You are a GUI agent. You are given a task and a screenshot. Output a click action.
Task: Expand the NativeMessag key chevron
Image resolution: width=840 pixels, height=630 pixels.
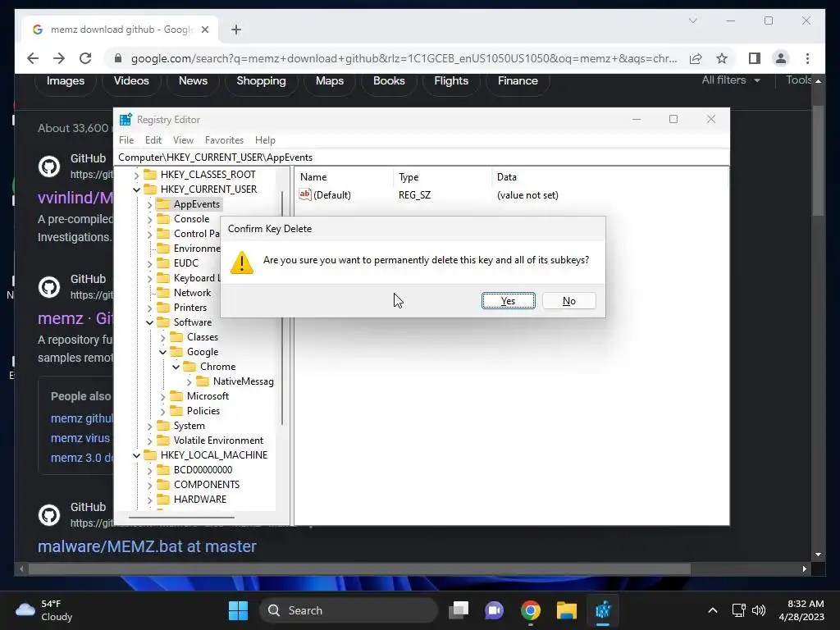point(189,382)
